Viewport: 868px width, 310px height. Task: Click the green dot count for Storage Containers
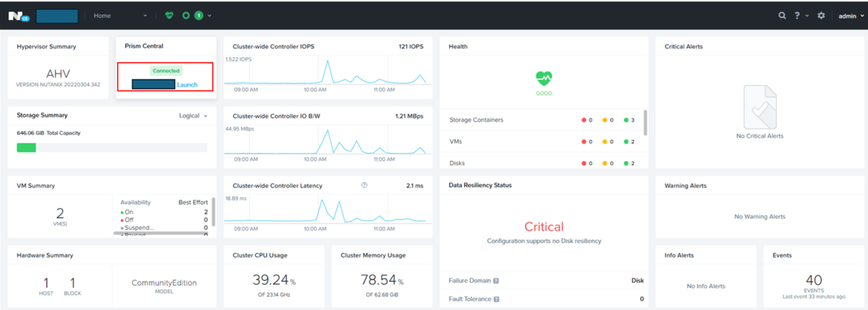tap(628, 120)
